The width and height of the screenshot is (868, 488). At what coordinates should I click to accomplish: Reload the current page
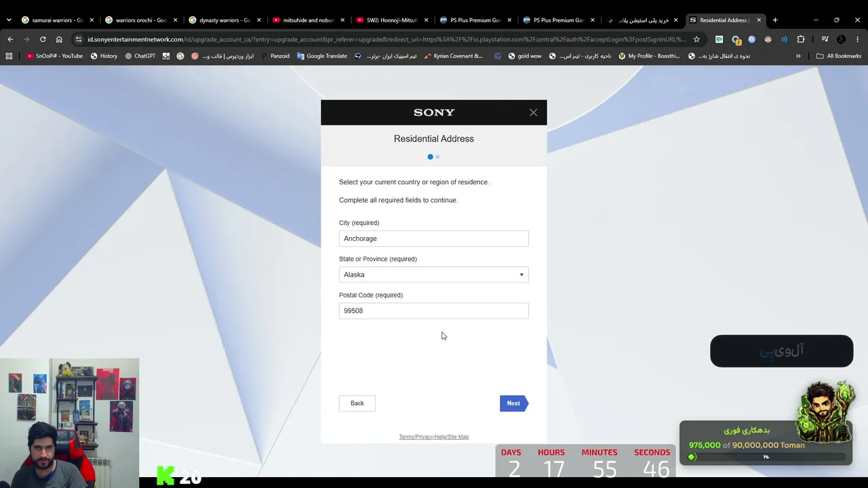[x=43, y=39]
